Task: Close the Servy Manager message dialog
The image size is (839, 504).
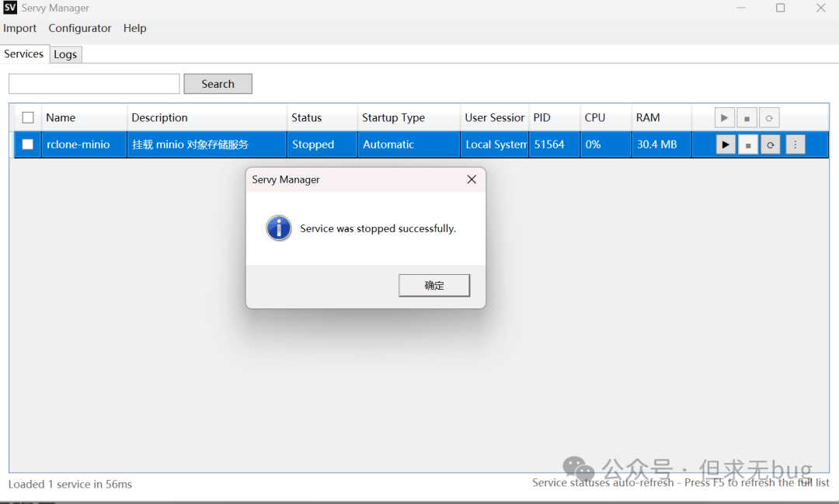Action: pyautogui.click(x=472, y=179)
